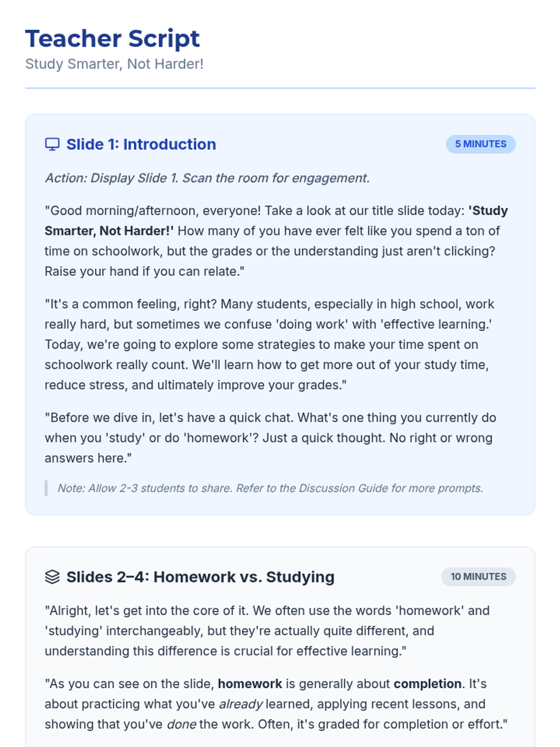
Task: Click the italic Action: Display Slide 1 line
Action: coord(207,178)
